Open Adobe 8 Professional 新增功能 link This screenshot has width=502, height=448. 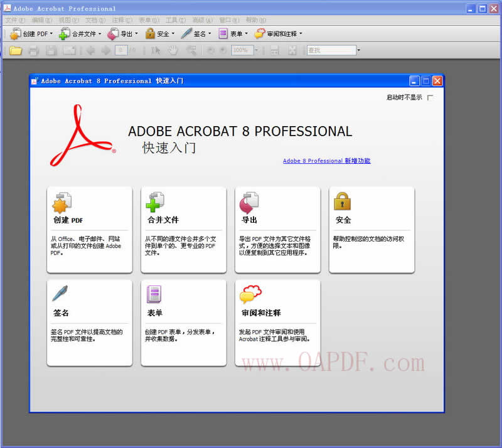(x=326, y=161)
